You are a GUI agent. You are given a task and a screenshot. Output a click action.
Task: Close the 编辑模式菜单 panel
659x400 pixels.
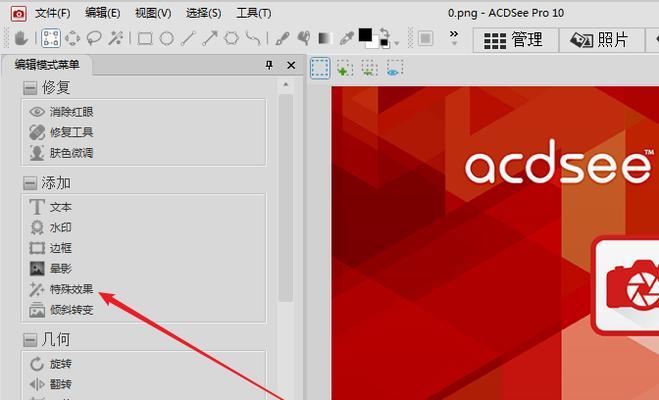pos(291,65)
